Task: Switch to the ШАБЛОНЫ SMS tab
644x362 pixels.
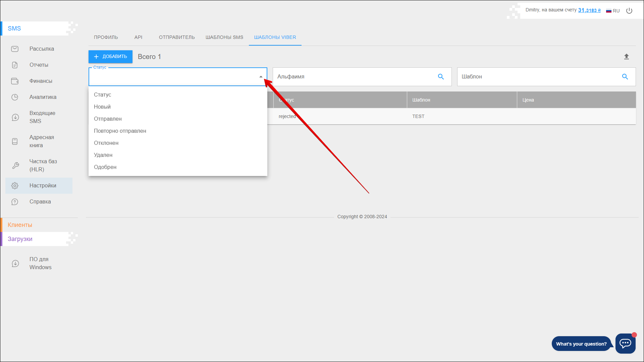Action: coord(224,37)
